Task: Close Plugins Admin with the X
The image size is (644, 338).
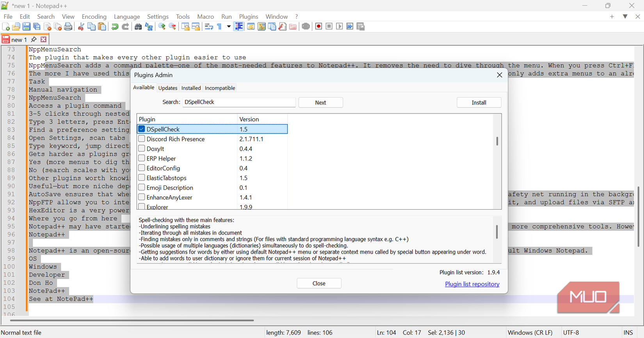Action: click(x=499, y=75)
